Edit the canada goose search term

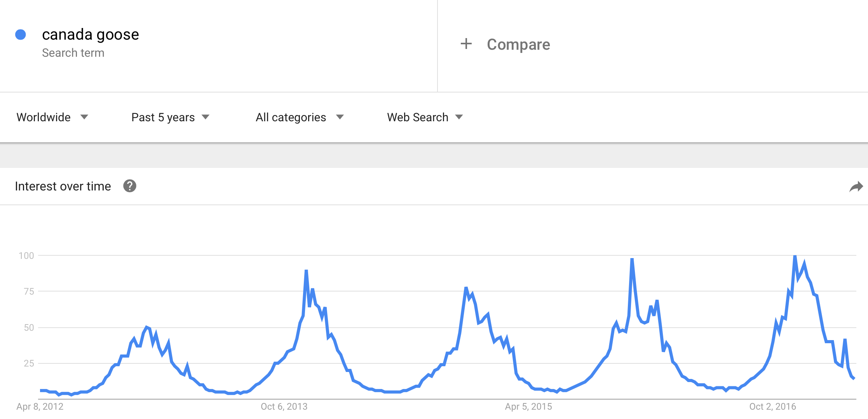91,35
